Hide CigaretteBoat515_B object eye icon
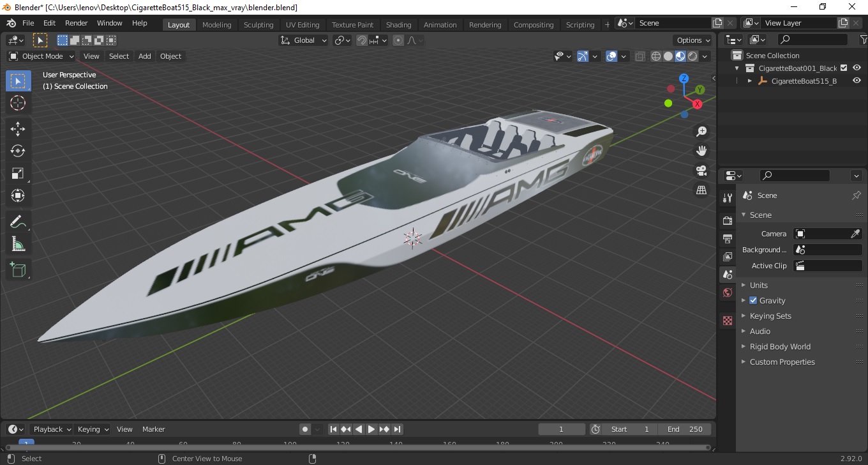Viewport: 868px width, 465px height. [x=857, y=81]
